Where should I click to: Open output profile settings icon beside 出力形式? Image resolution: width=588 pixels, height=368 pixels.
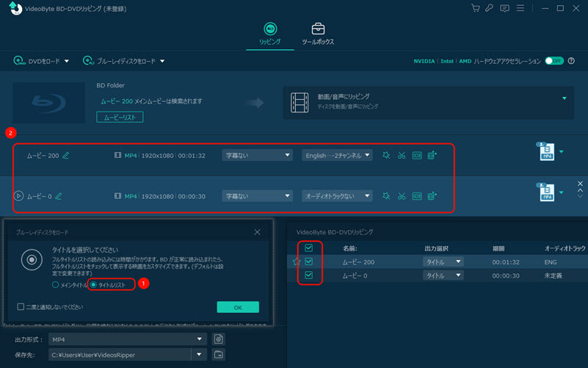(218, 339)
